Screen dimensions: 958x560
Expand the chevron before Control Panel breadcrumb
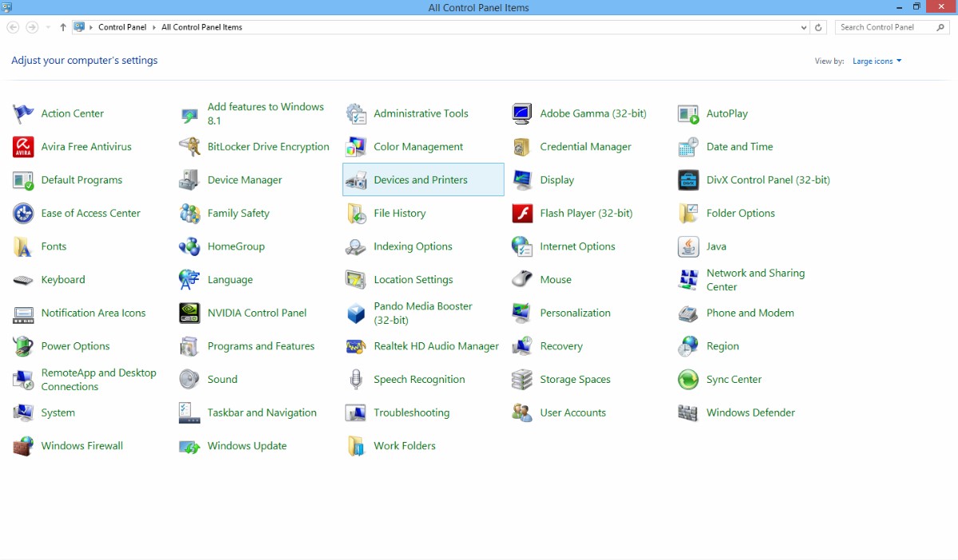click(x=92, y=27)
